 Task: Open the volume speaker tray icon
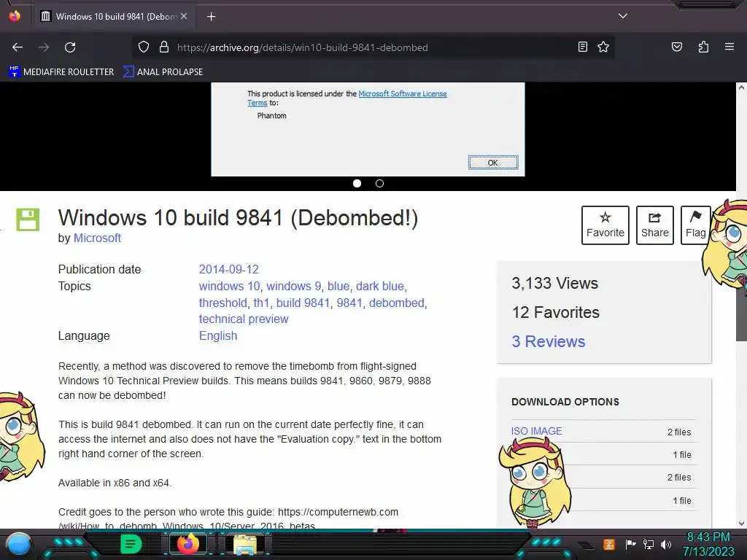click(666, 544)
